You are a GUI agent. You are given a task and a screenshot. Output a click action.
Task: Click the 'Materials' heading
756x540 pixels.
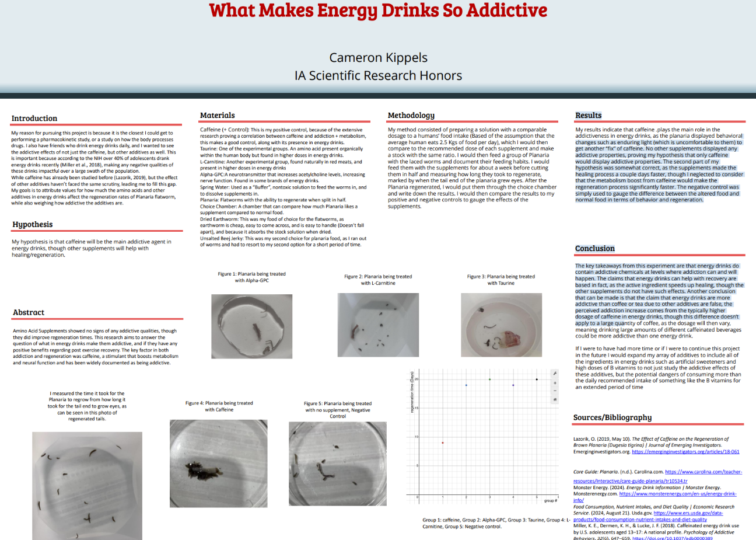218,116
